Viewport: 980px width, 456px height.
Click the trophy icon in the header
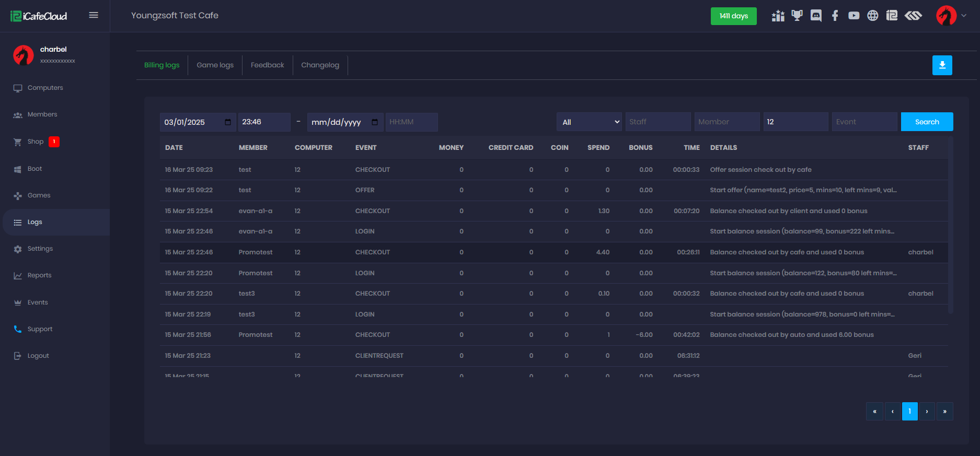click(797, 16)
